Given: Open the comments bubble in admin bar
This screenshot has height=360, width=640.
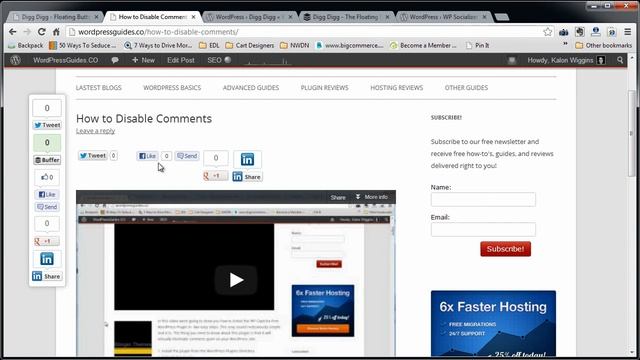Looking at the screenshot, I should point(115,60).
